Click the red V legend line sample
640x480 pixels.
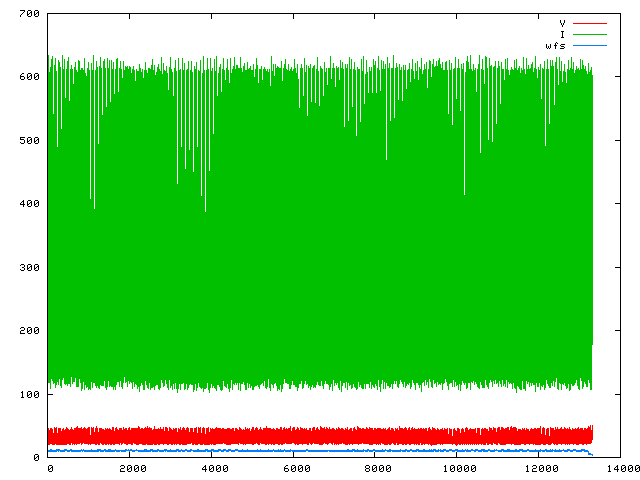point(590,22)
